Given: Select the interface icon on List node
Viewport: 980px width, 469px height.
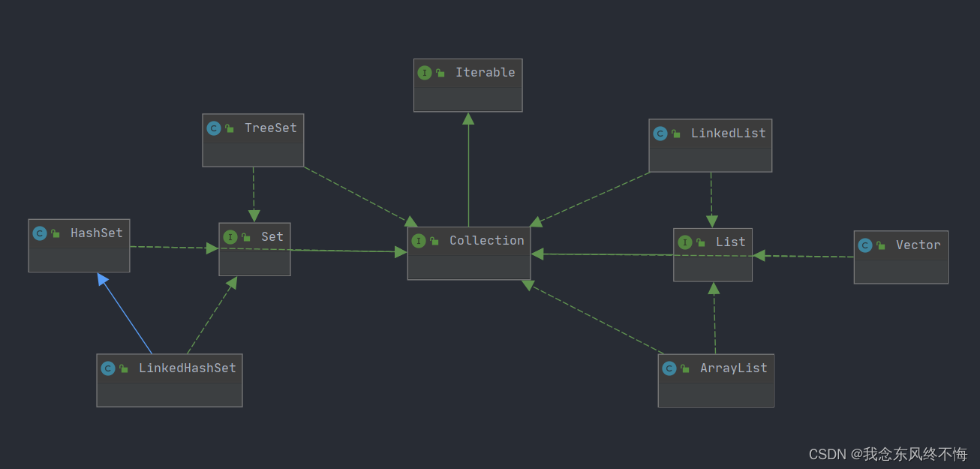Looking at the screenshot, I should click(x=685, y=242).
